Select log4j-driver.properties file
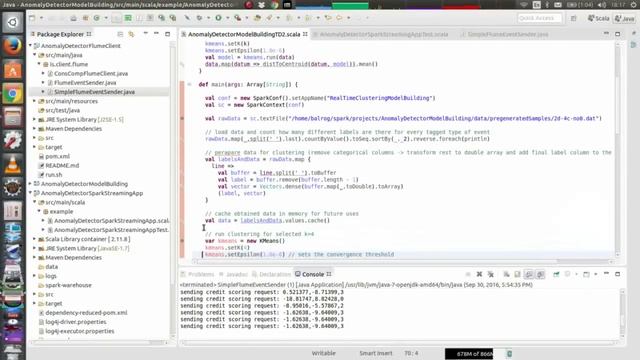 (x=76, y=322)
